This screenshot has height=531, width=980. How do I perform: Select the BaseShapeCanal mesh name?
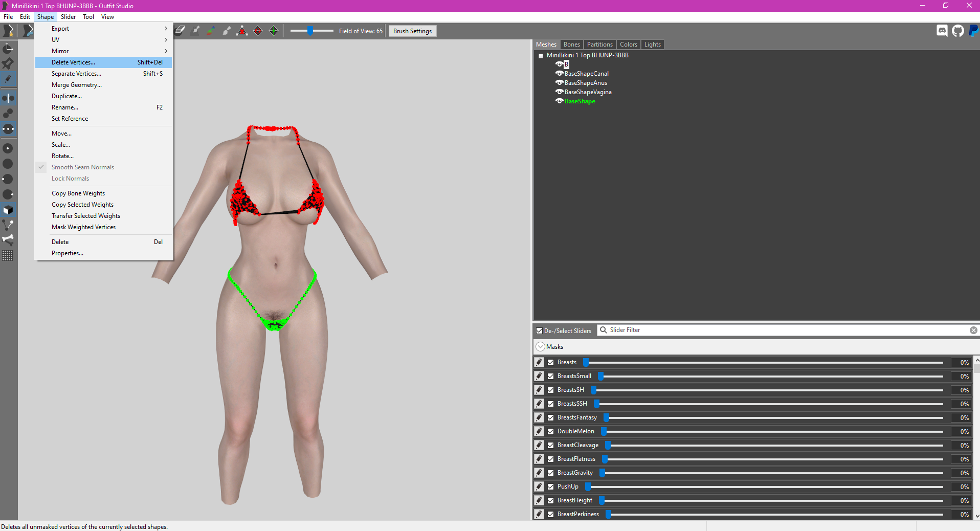(x=587, y=73)
